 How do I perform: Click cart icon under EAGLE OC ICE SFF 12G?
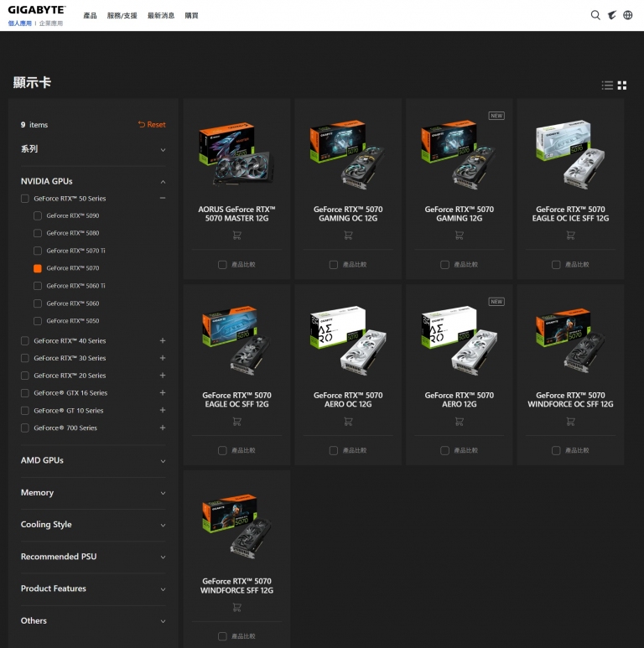[x=570, y=236]
